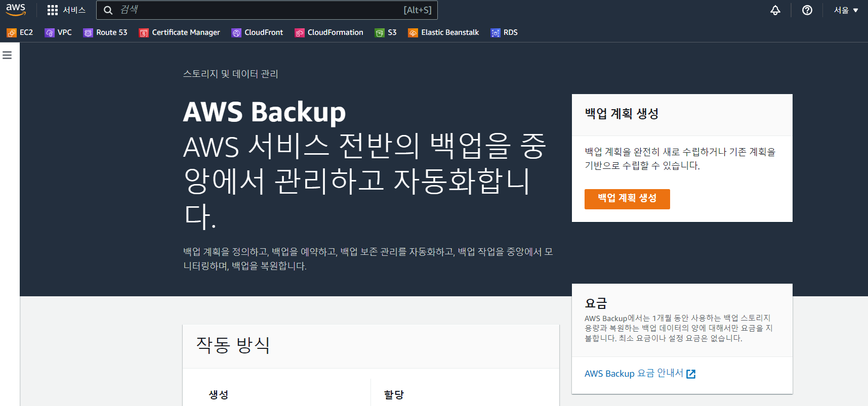Open Elastic Beanstalk shortcut label
The height and width of the screenshot is (406, 868).
click(450, 32)
